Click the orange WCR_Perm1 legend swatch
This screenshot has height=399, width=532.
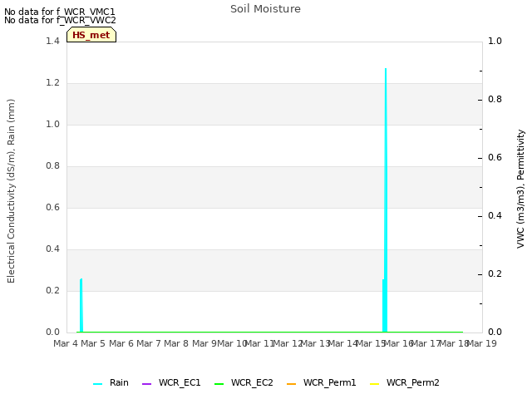click(x=292, y=384)
